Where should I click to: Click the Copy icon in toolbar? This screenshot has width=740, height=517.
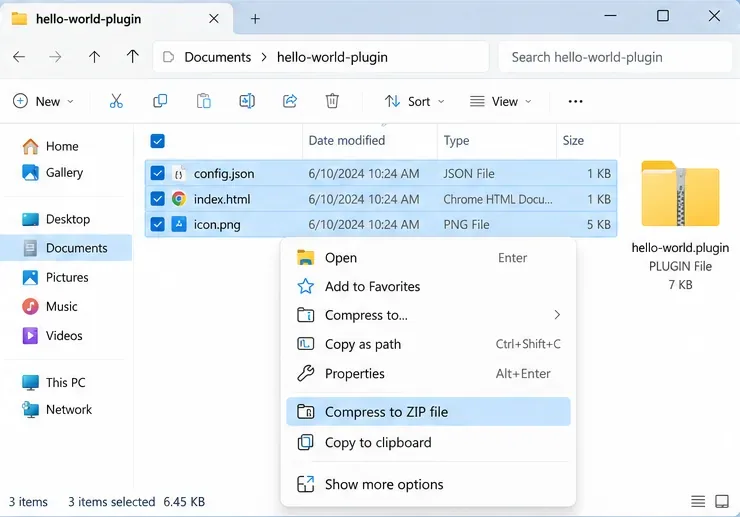click(160, 101)
